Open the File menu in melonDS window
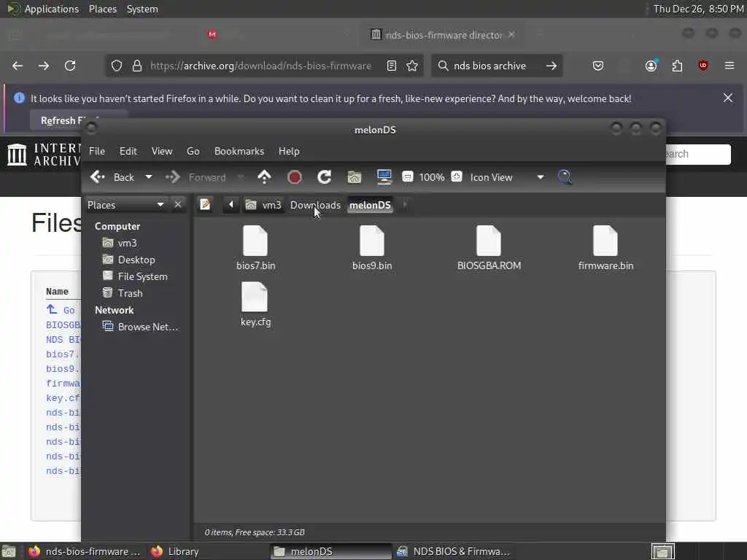This screenshot has height=560, width=747. coord(97,151)
